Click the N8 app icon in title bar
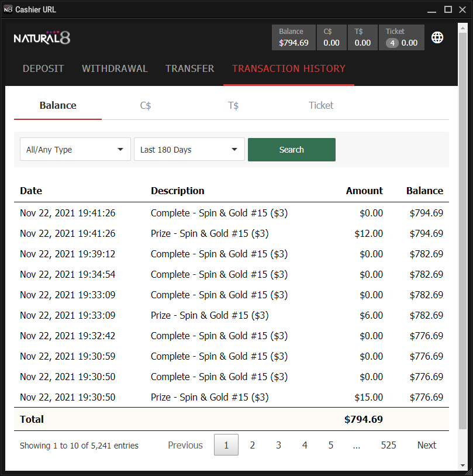Viewport: 473px width, 476px height. (x=8, y=9)
